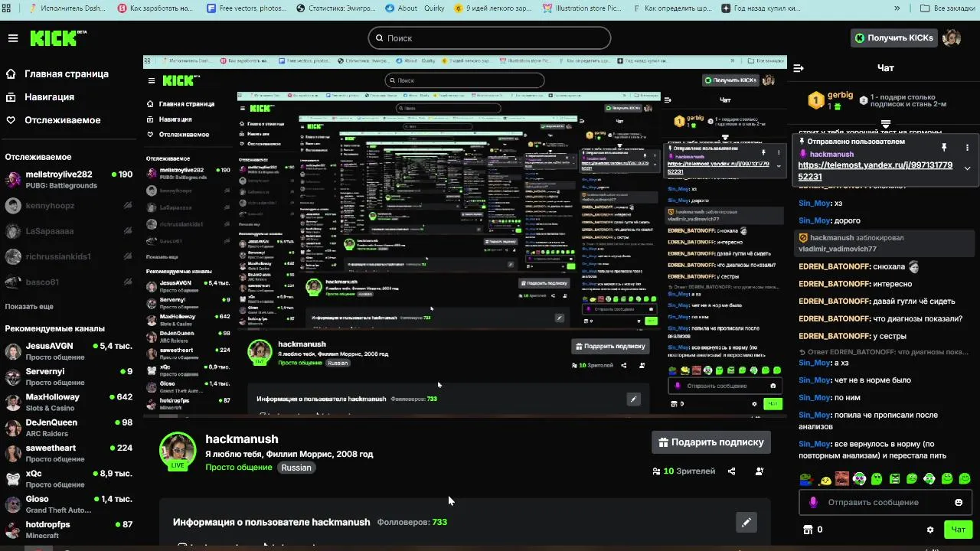Open the chat shop icon near 0
The height and width of the screenshot is (551, 980).
(x=807, y=530)
